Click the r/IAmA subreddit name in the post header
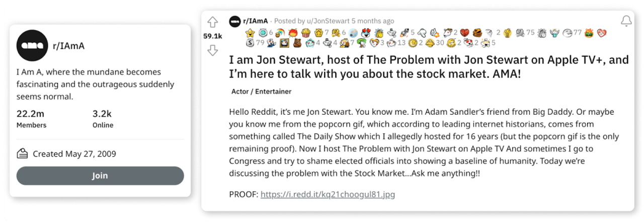644x222 pixels. pyautogui.click(x=256, y=21)
